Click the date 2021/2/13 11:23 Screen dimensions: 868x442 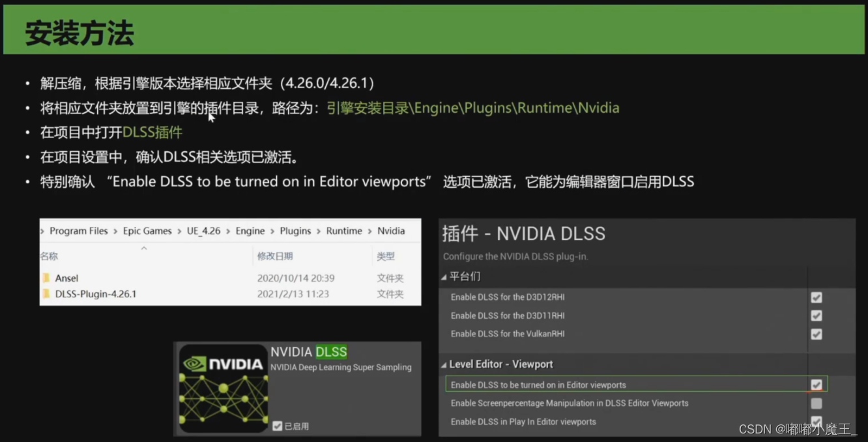click(x=293, y=294)
